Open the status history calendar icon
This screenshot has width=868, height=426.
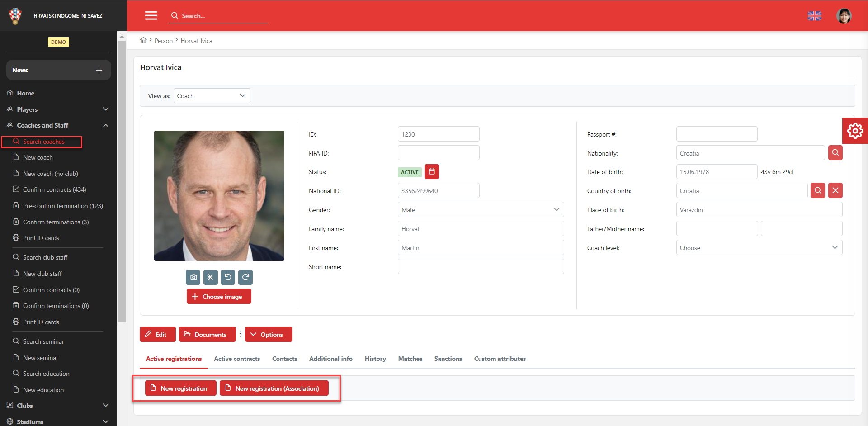[432, 171]
